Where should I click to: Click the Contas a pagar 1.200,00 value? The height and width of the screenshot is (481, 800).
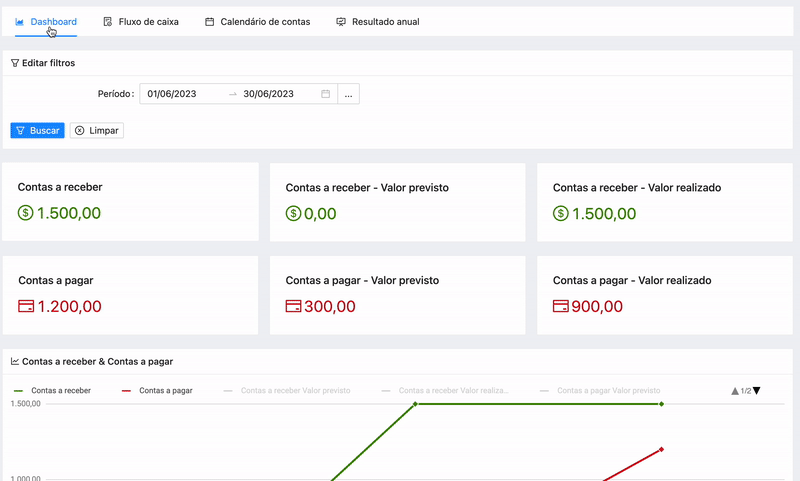(69, 306)
